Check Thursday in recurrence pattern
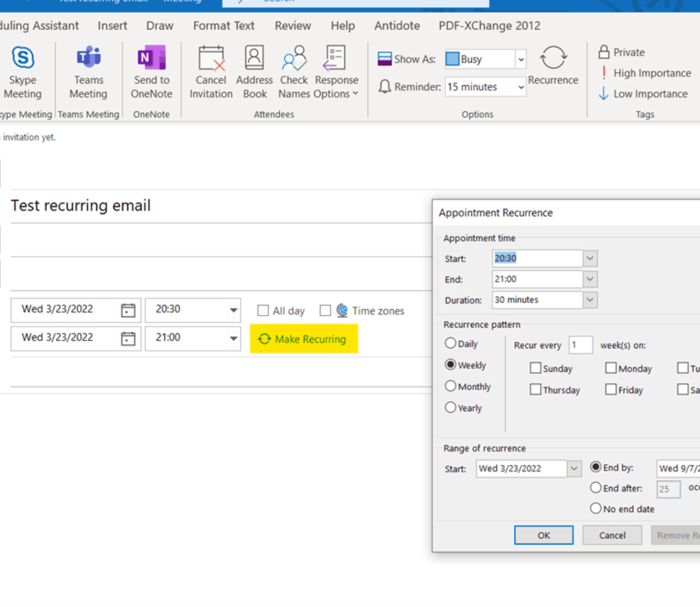 [x=535, y=390]
